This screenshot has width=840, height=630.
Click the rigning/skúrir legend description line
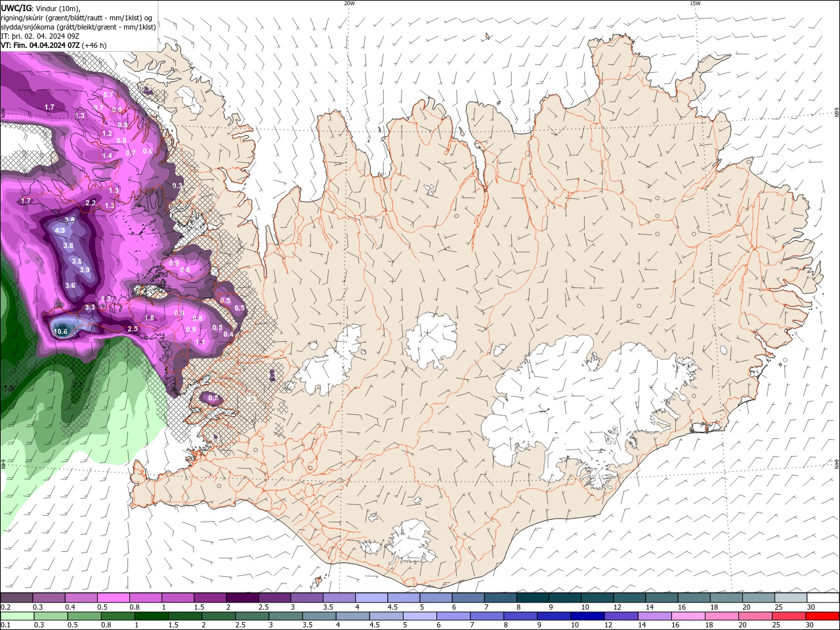coord(77,17)
